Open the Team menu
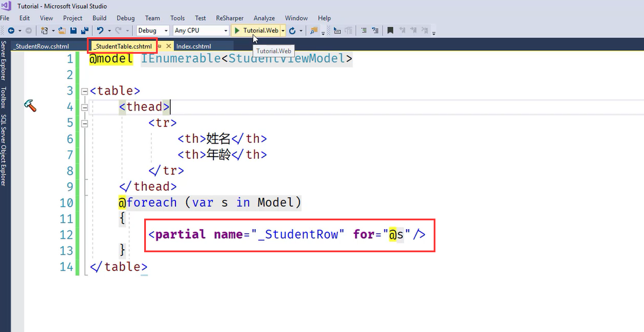 152,18
